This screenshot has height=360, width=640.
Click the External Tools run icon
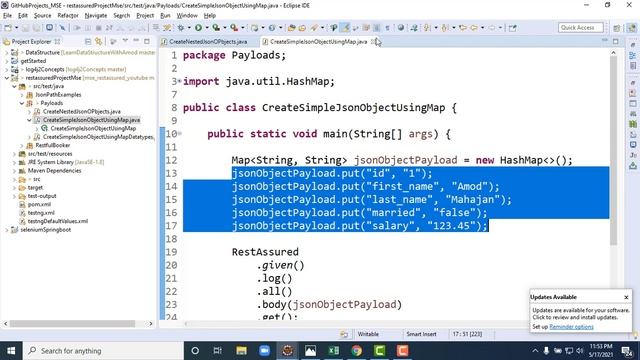point(234,28)
